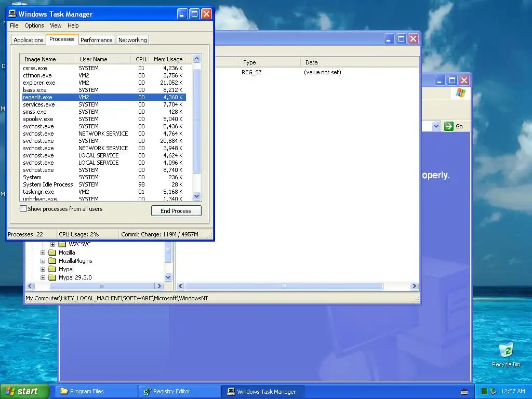This screenshot has width=532, height=399.
Task: Click the green CPU meter tray icon
Action: pyautogui.click(x=484, y=391)
